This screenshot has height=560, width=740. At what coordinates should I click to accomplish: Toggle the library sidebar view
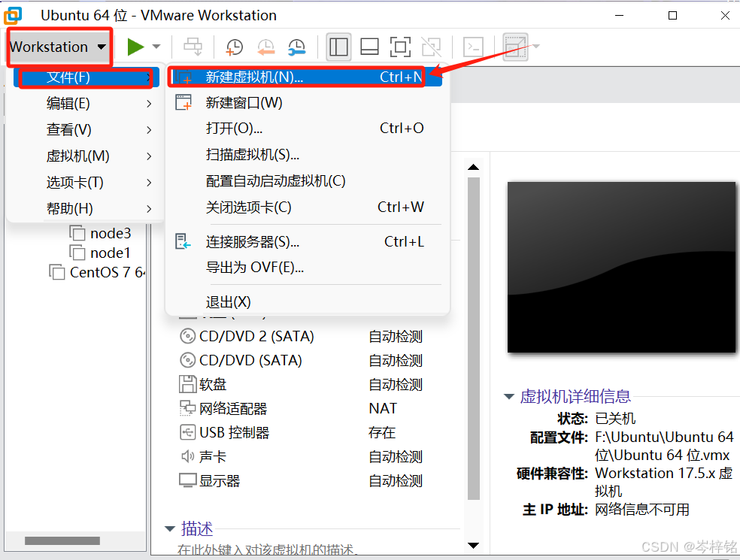(338, 47)
